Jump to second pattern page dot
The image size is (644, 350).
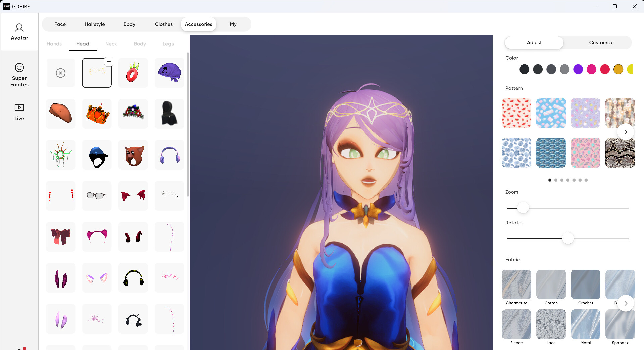click(556, 180)
